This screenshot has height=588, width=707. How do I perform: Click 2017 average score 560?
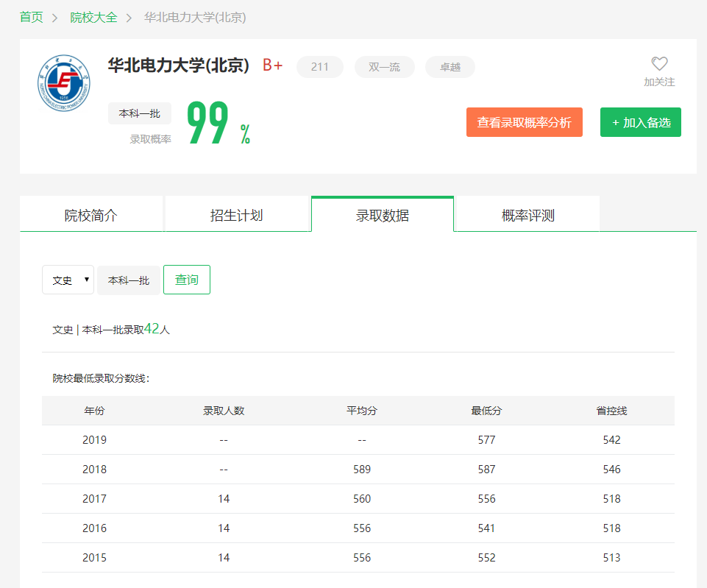[x=362, y=499]
